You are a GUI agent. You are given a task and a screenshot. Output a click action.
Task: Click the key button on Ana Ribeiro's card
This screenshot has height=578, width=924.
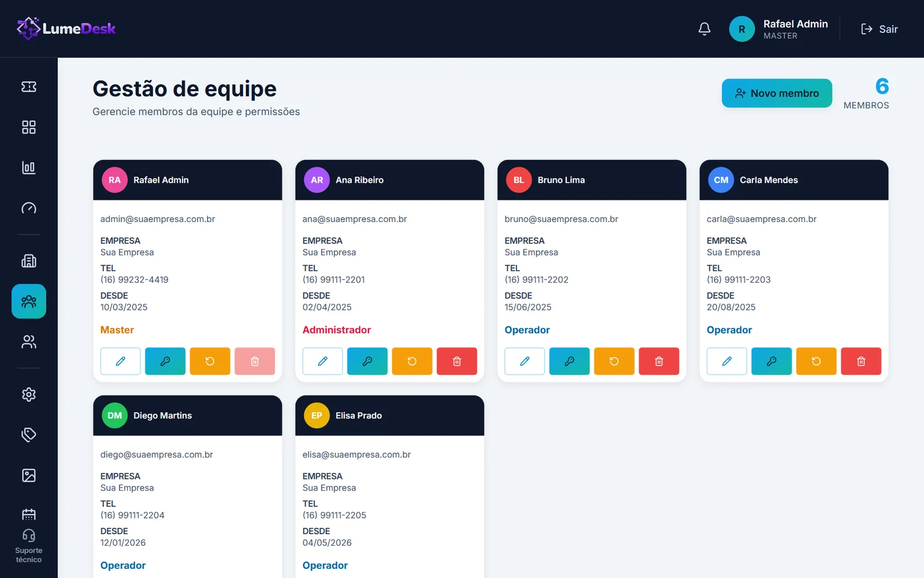367,361
